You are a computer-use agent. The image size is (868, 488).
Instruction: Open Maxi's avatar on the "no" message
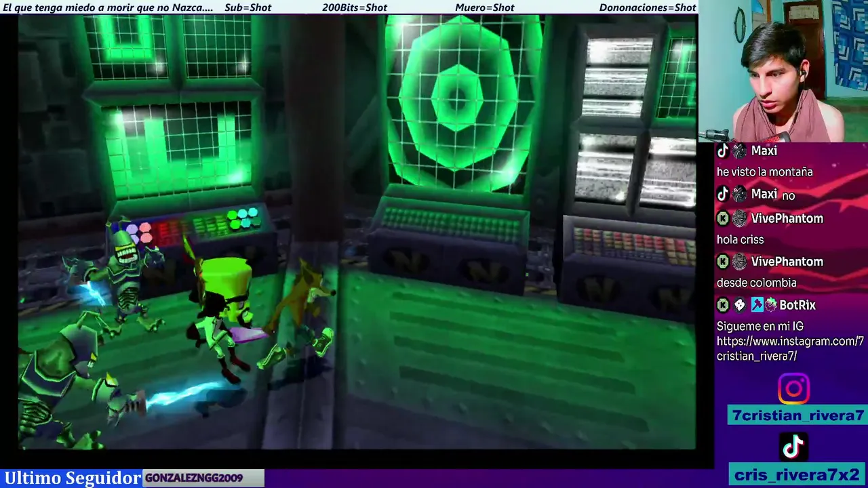[x=739, y=195]
